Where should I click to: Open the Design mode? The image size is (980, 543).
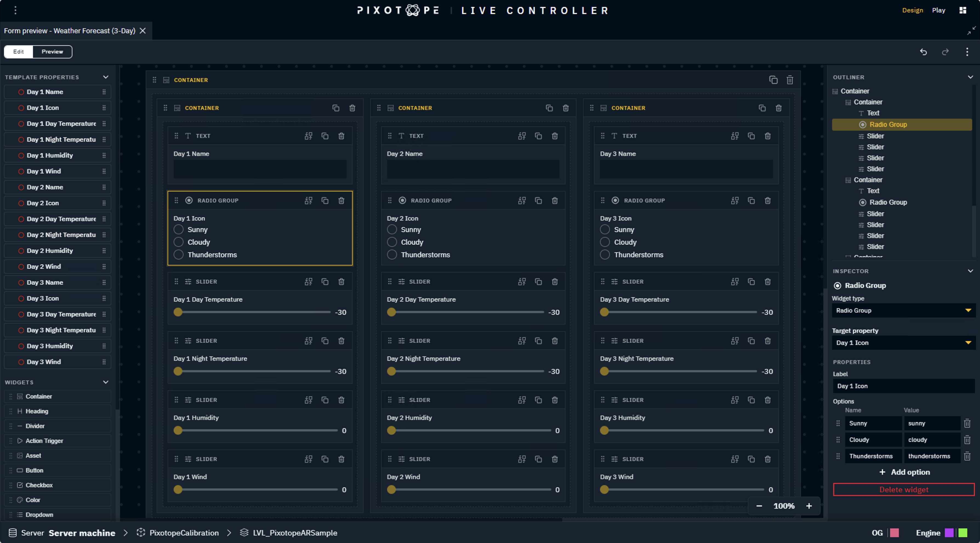point(912,10)
